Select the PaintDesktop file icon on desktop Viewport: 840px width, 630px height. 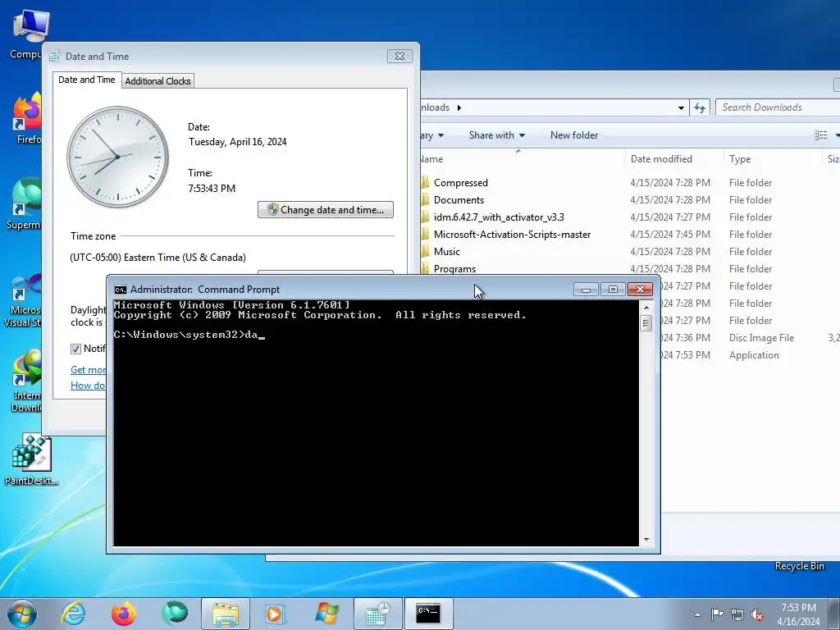click(31, 459)
